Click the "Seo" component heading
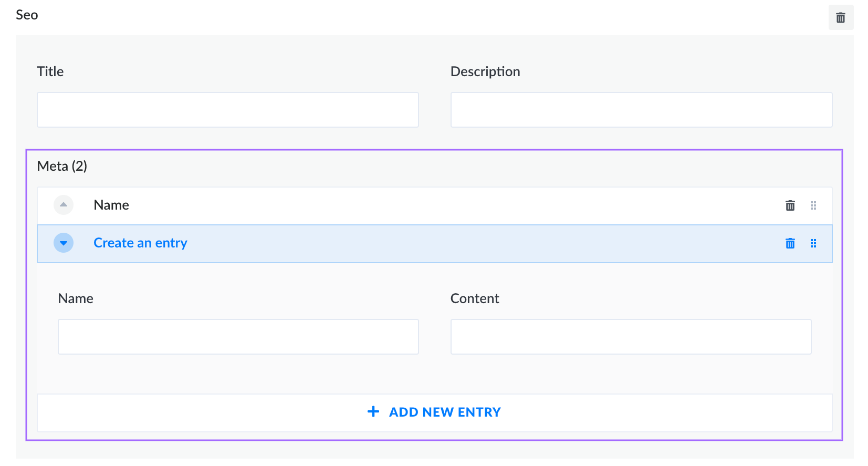The image size is (868, 466). 27,15
